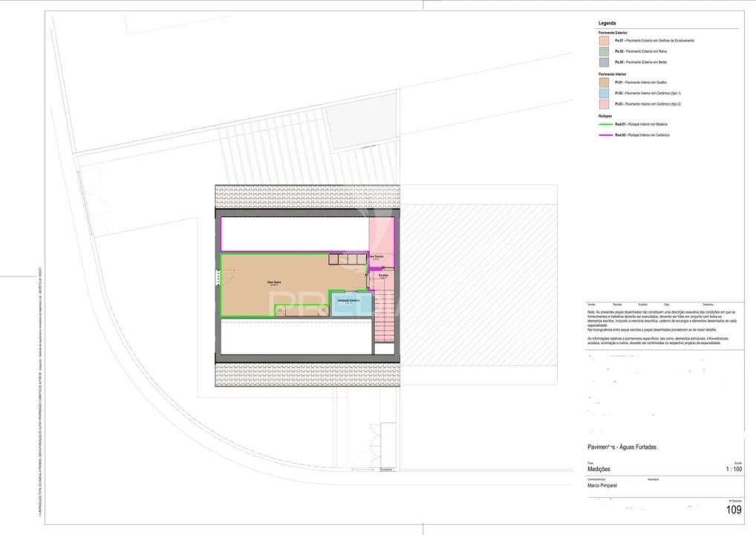Click the Pi.02 blue ceramic swatch
The image size is (756, 535).
[604, 94]
